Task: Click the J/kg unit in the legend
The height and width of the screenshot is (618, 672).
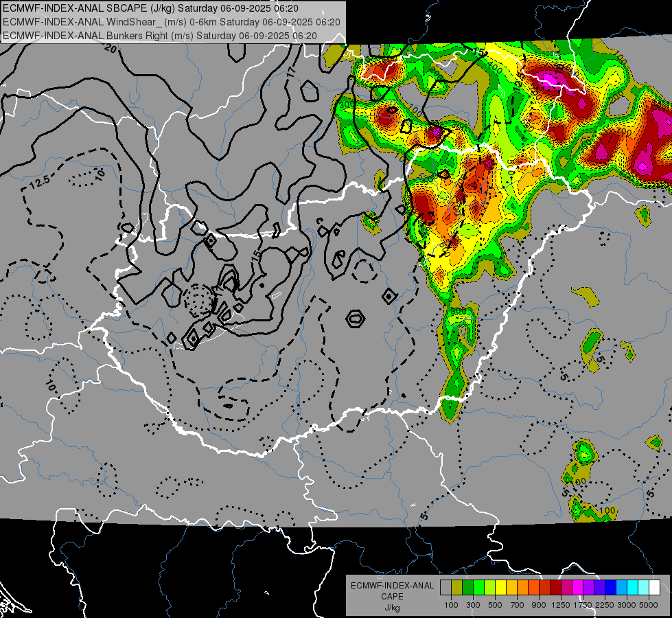Action: click(392, 608)
